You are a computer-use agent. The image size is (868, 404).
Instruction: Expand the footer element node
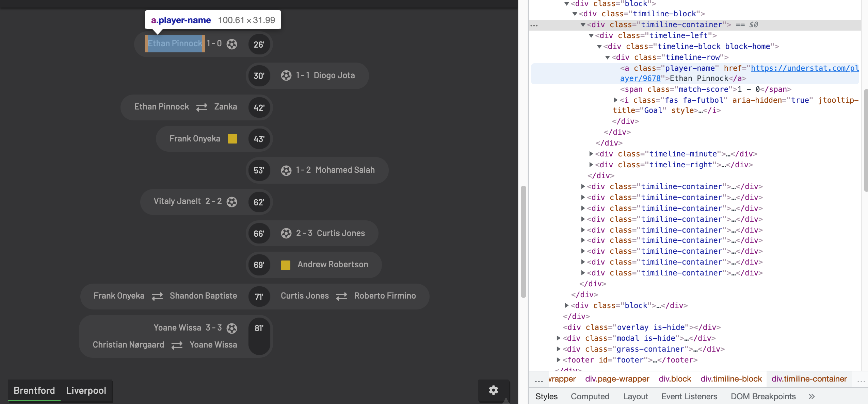coord(559,360)
